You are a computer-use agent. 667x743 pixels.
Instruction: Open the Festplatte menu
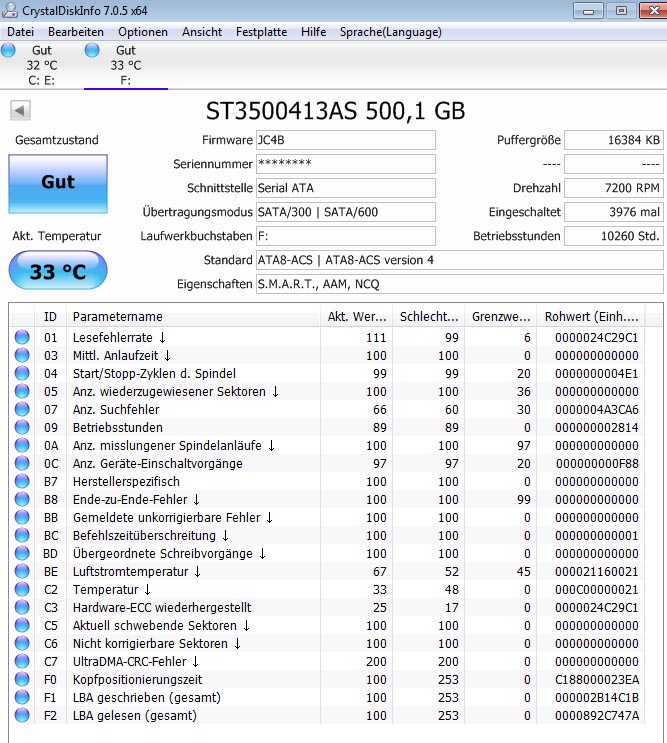pyautogui.click(x=261, y=32)
